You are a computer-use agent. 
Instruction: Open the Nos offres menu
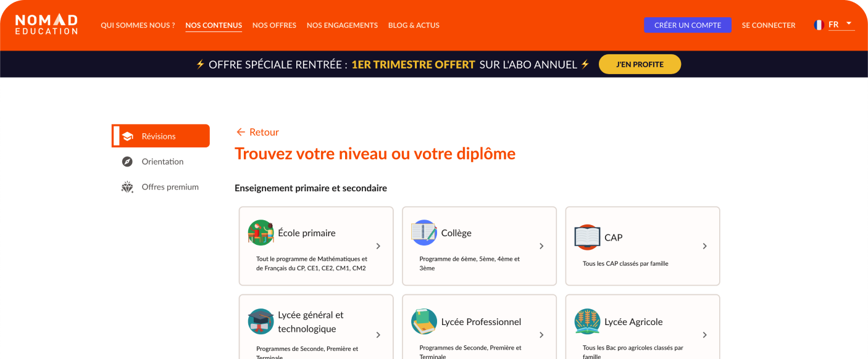click(x=274, y=25)
